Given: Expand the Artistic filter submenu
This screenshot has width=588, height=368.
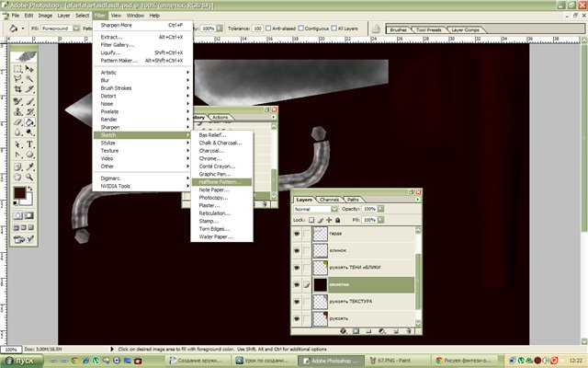Looking at the screenshot, I should coord(142,73).
